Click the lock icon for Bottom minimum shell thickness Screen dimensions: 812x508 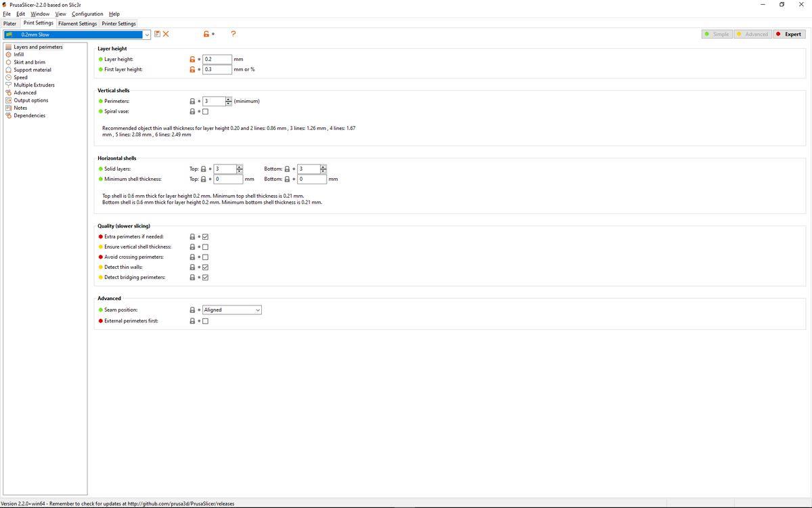(x=287, y=179)
